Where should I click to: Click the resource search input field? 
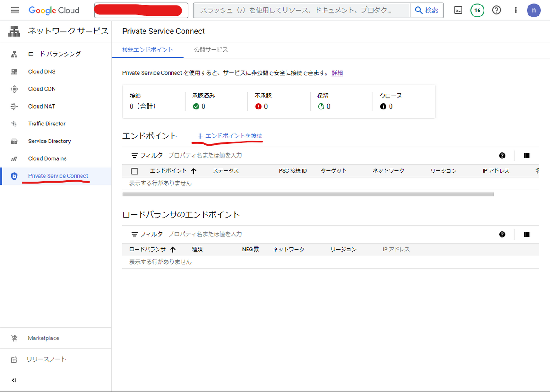302,10
